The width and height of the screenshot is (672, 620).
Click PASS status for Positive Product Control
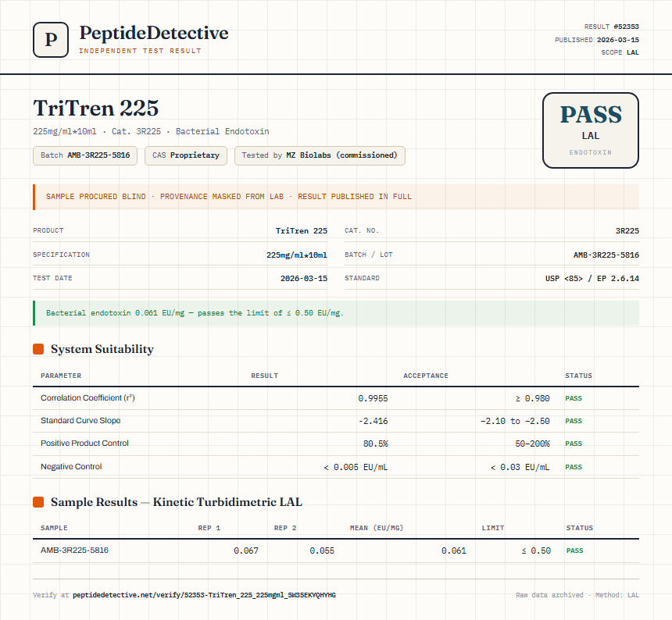click(x=574, y=444)
